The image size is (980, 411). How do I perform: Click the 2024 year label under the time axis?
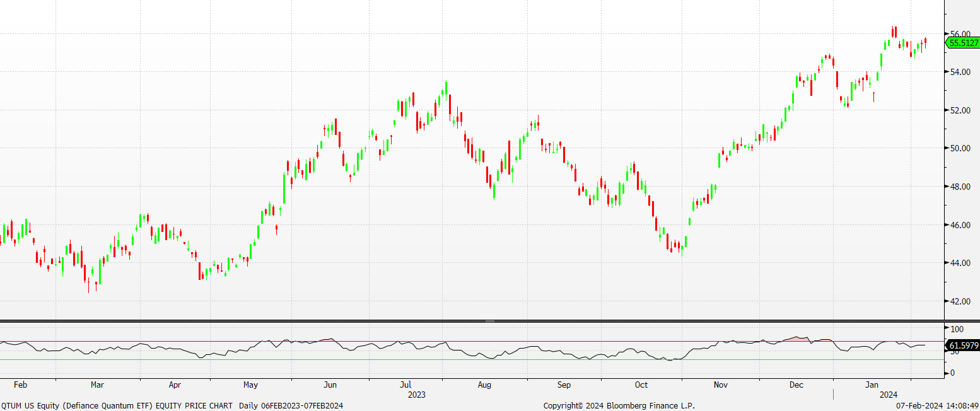tap(888, 395)
